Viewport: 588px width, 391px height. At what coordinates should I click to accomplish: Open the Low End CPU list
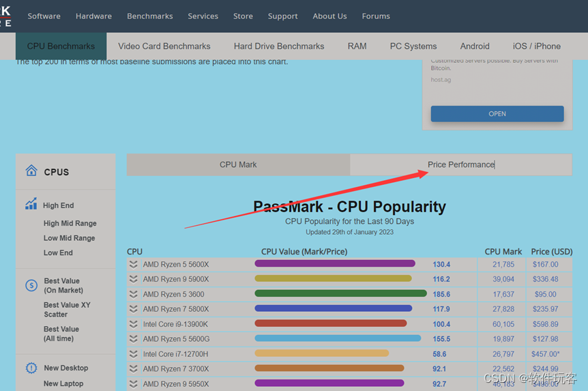[x=58, y=252]
